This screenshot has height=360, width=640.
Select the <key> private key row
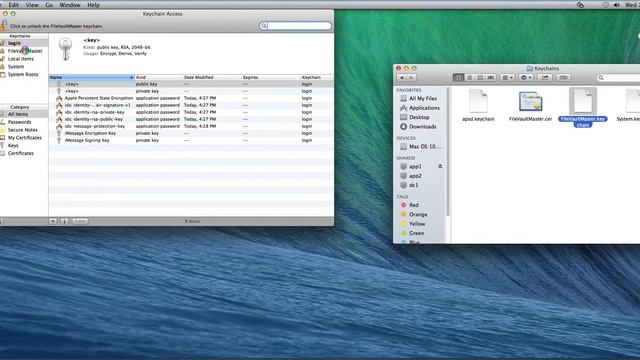click(x=191, y=91)
